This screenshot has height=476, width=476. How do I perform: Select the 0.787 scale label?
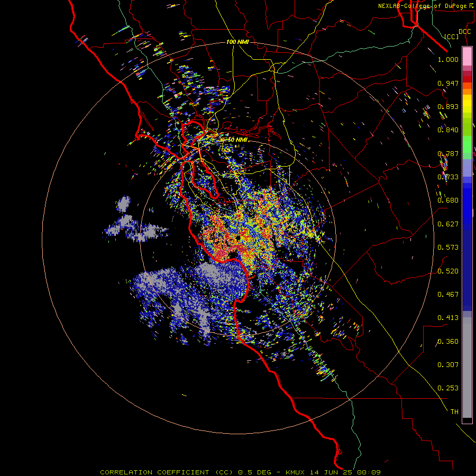pyautogui.click(x=448, y=153)
